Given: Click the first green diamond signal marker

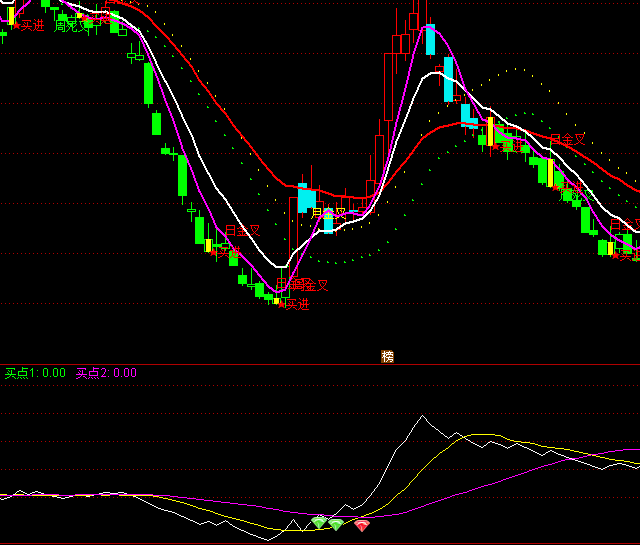Looking at the screenshot, I should point(319,521).
